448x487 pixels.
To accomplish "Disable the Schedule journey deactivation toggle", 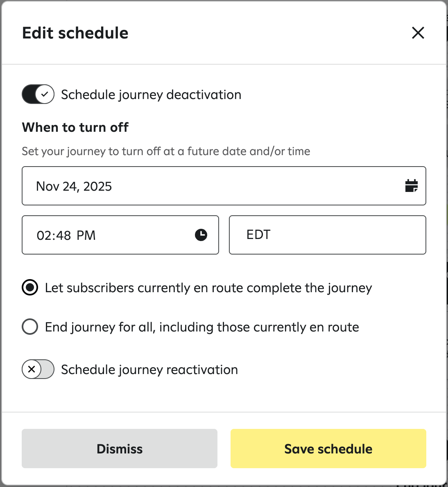I will click(x=38, y=95).
